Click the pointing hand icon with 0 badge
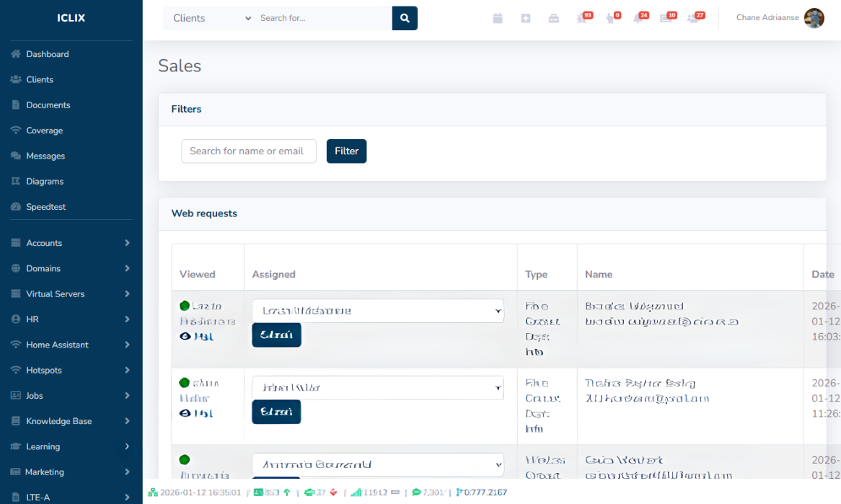The height and width of the screenshot is (504, 841). 610,19
